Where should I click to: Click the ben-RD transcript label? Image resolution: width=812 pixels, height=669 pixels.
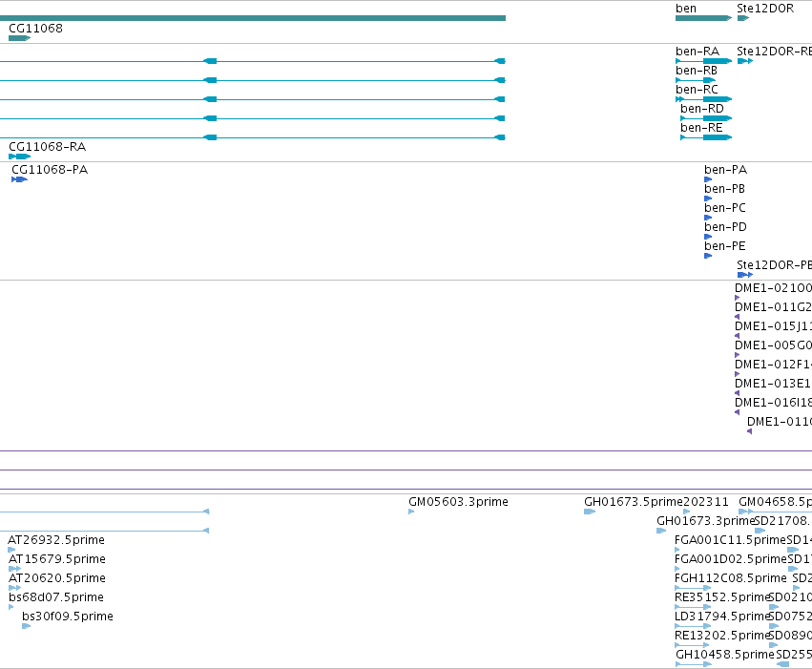[701, 109]
